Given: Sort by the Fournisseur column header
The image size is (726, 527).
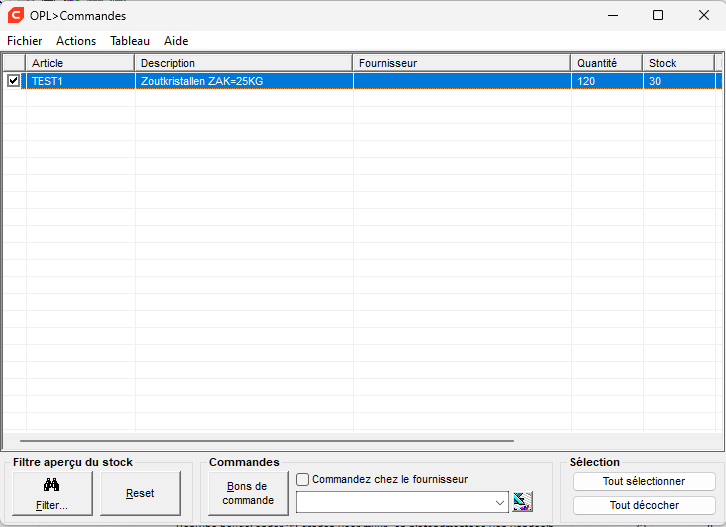Looking at the screenshot, I should tap(462, 63).
